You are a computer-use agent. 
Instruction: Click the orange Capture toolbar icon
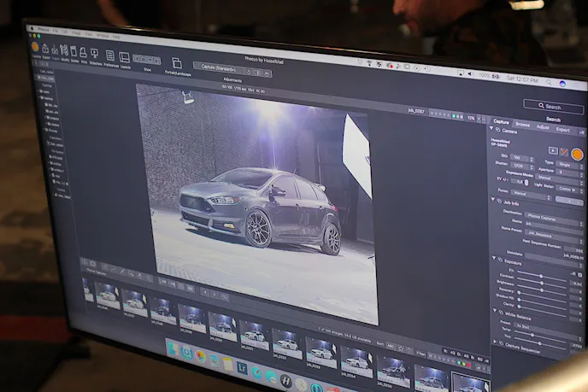point(35,48)
